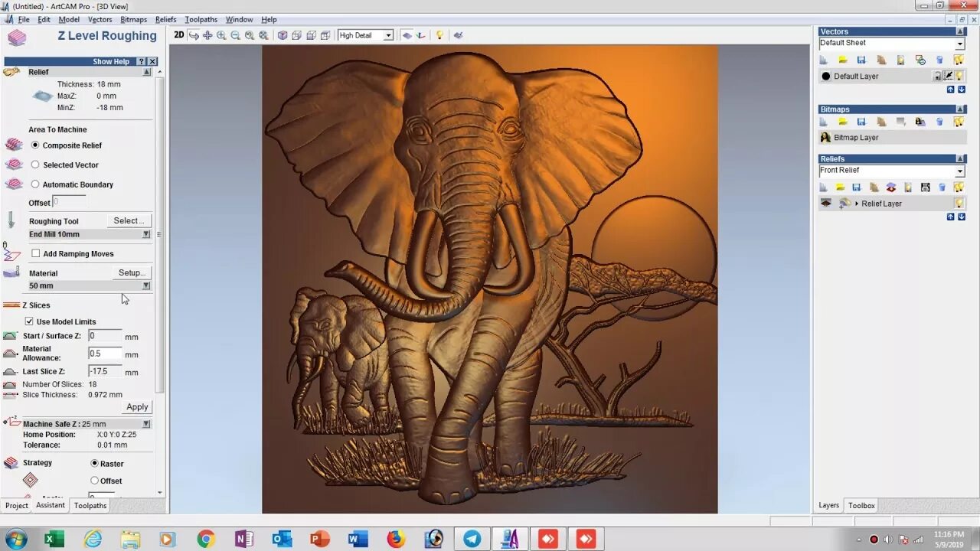The width and height of the screenshot is (980, 551).
Task: Open Default Sheet dropdown in Vectors
Action: (959, 44)
